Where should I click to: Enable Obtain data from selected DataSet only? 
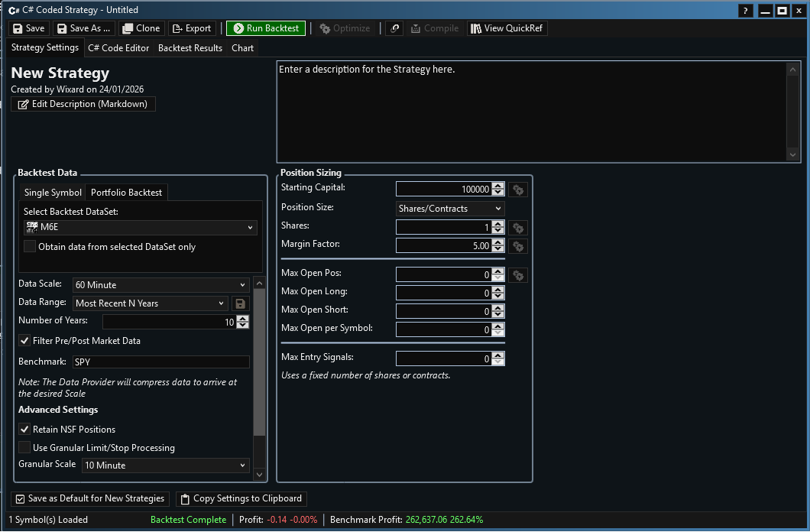click(30, 247)
